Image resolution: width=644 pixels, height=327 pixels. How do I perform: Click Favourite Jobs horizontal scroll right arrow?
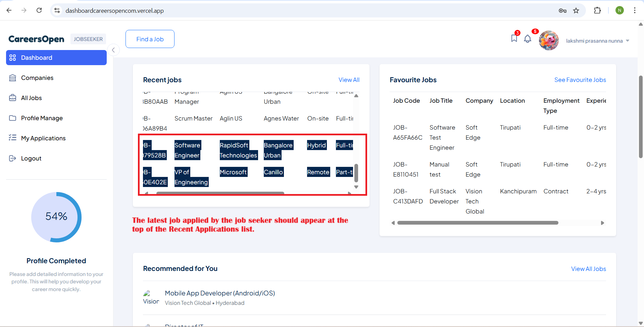[602, 223]
